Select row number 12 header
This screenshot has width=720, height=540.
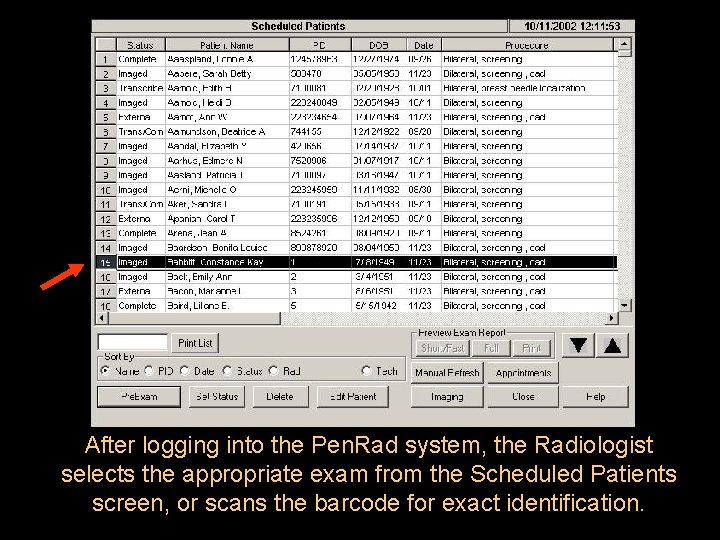coord(106,219)
